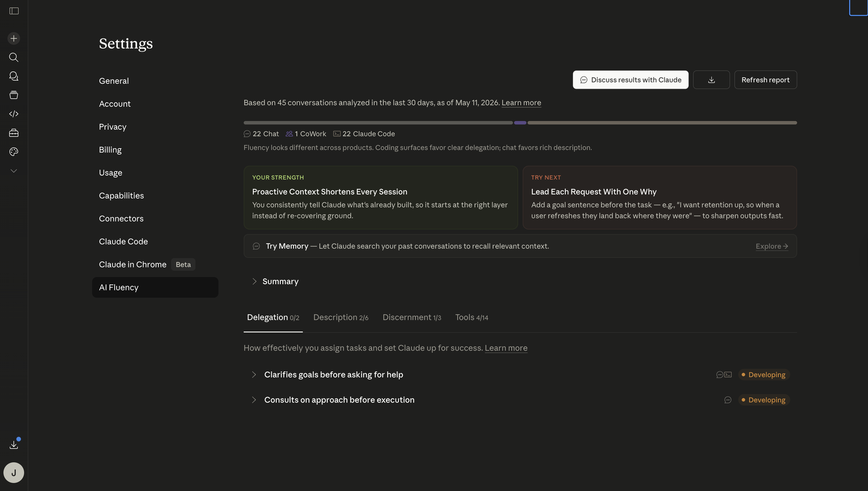
Task: Click the download report icon button
Action: coord(711,80)
